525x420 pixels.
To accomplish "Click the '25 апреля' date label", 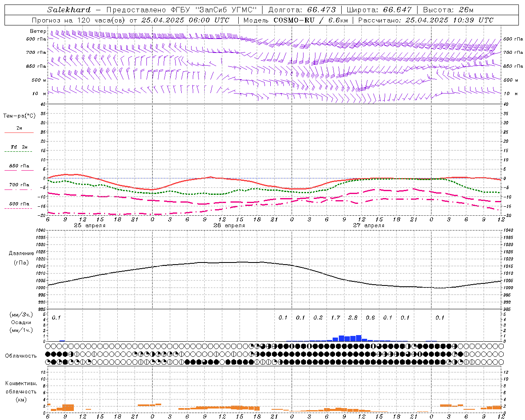I will coord(89,226).
